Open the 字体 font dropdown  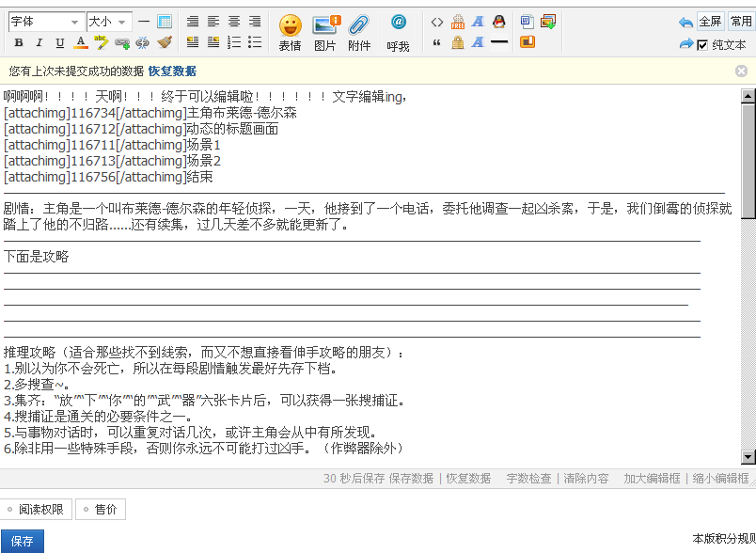pyautogui.click(x=46, y=22)
